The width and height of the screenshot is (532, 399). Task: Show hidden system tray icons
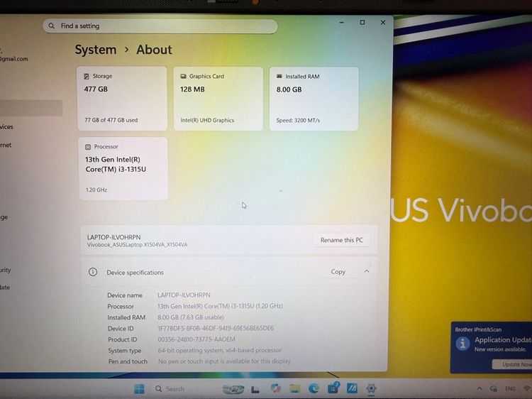[480, 388]
